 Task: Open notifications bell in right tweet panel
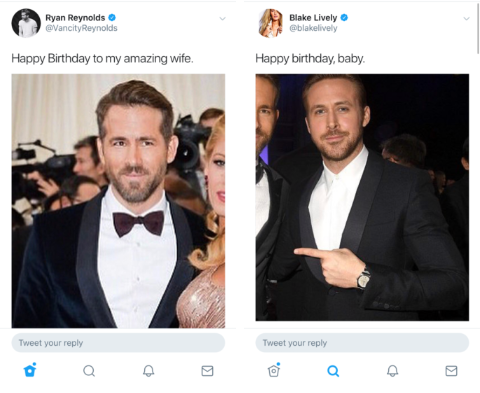click(393, 371)
